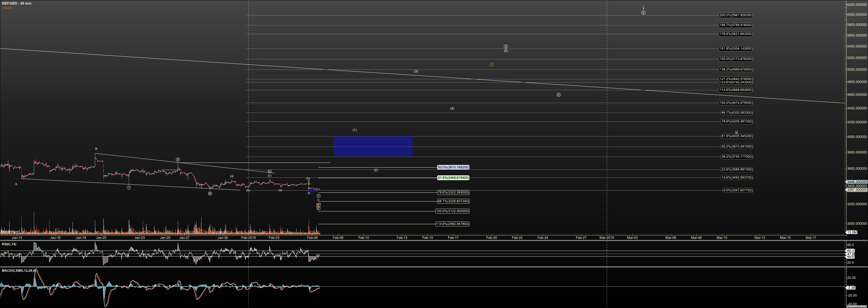868x308 pixels.
Task: Select the 5000.000000 price axis label
Action: [x=857, y=70]
